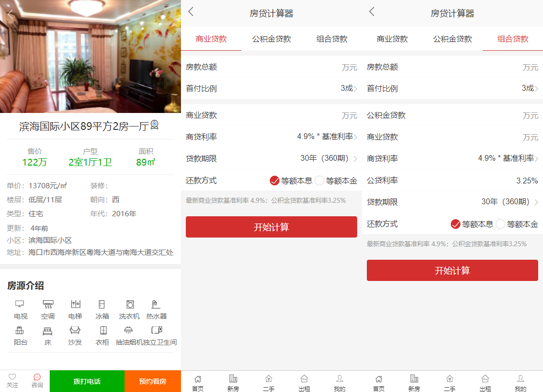Tap the 热水器 amenity icon
This screenshot has height=392, width=543.
point(156,305)
